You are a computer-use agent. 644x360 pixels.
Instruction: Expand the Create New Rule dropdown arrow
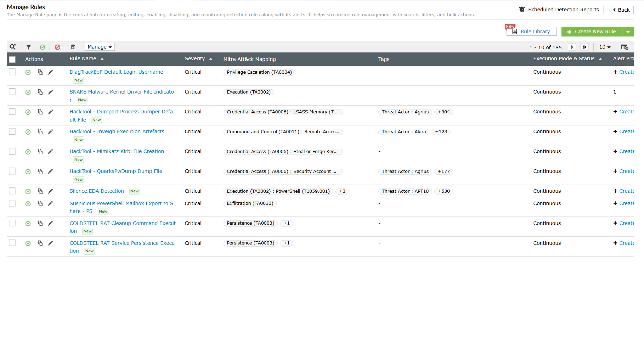click(x=628, y=32)
